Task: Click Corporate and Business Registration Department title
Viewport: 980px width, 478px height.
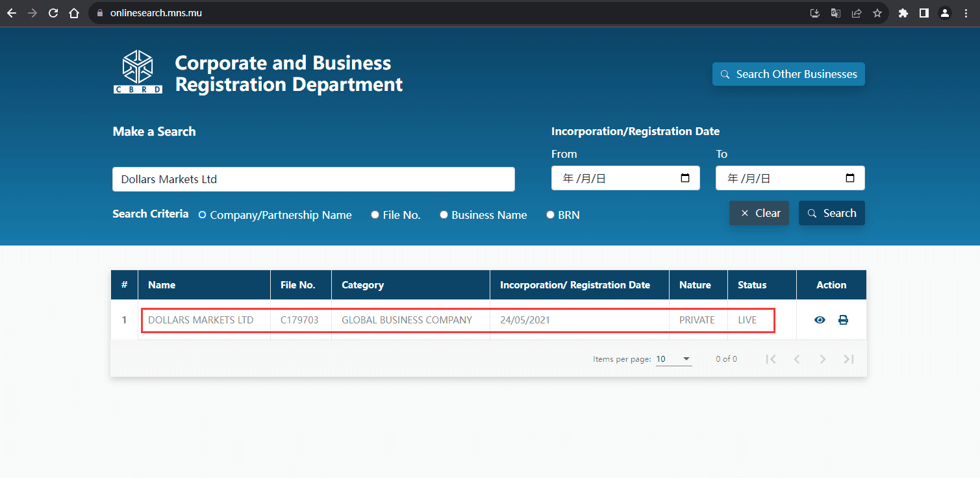Action: tap(289, 73)
